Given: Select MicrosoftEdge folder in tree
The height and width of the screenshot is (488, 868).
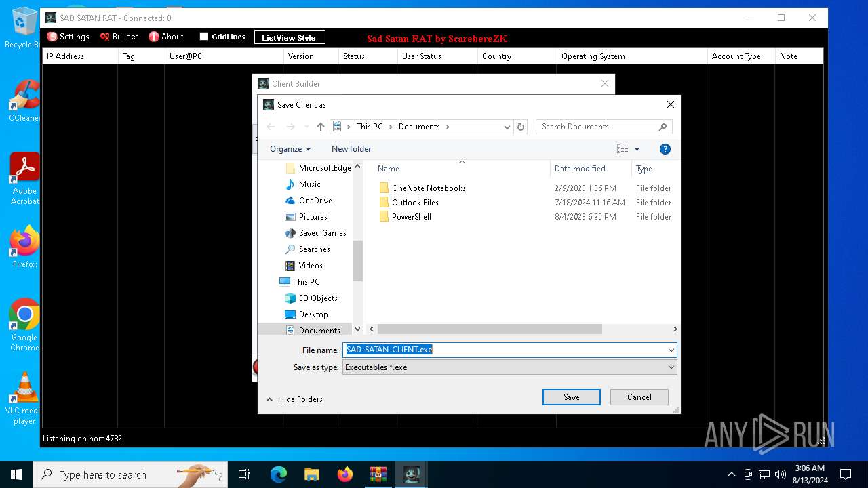Looking at the screenshot, I should [319, 168].
